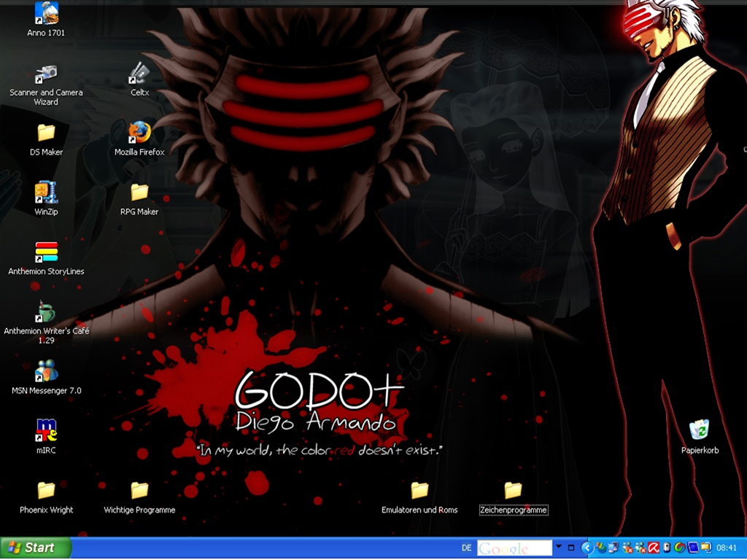747x560 pixels.
Task: Click the network computers tray icon
Action: (614, 548)
